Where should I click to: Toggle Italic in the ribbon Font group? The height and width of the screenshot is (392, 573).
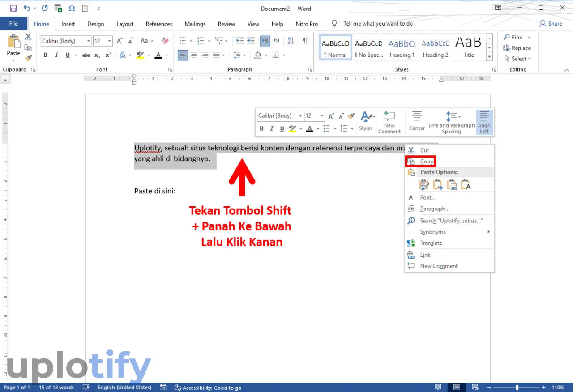[x=56, y=55]
